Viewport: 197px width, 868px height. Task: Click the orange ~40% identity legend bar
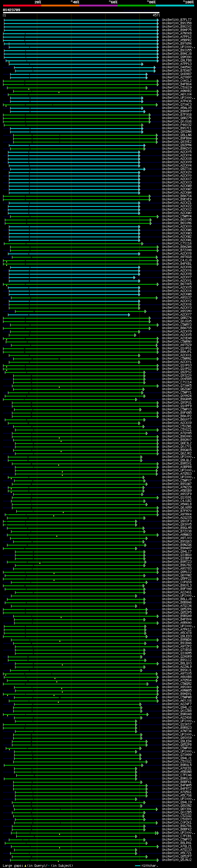tap(60, 6)
